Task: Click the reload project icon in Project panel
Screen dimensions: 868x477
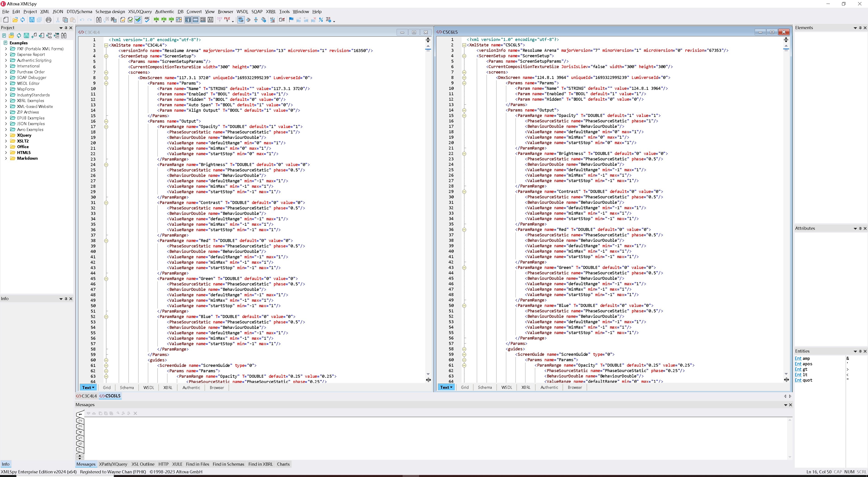Action: [19, 35]
